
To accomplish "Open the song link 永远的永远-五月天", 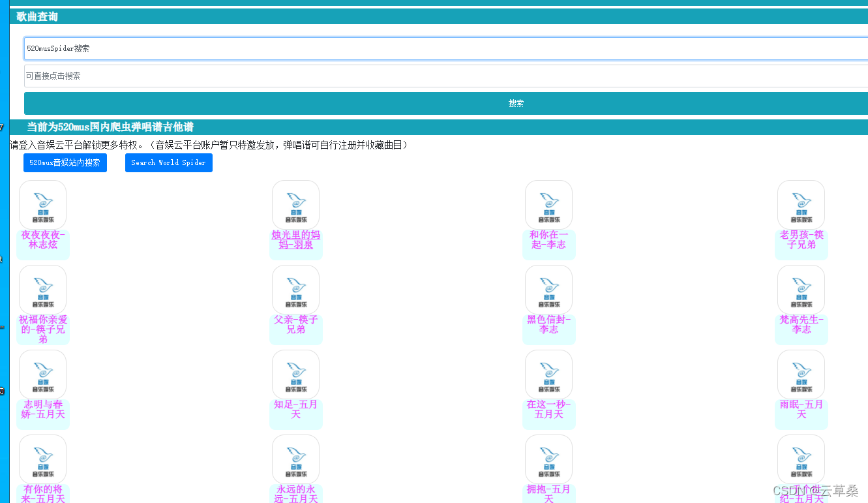I will (296, 494).
